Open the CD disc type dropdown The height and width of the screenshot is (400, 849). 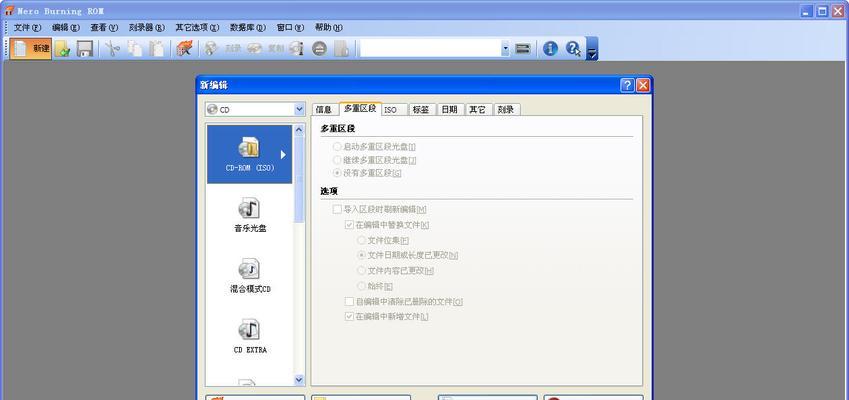[299, 109]
